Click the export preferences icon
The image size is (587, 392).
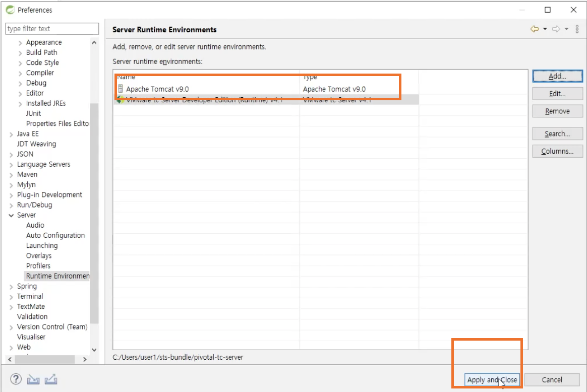pos(51,380)
